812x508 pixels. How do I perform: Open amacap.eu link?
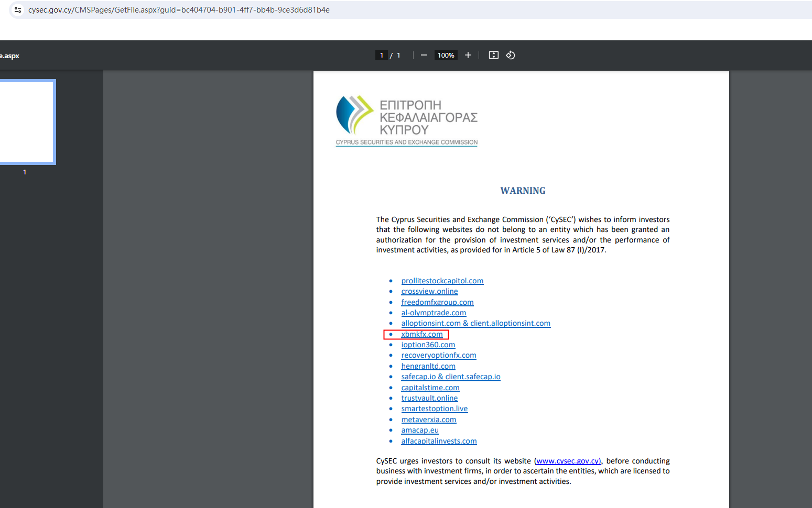point(420,430)
